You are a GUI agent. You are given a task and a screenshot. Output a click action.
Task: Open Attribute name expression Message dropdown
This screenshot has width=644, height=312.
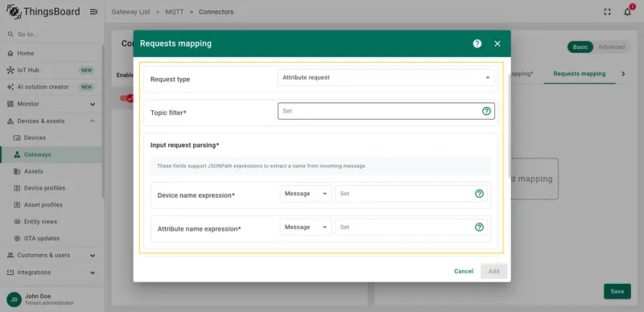306,227
